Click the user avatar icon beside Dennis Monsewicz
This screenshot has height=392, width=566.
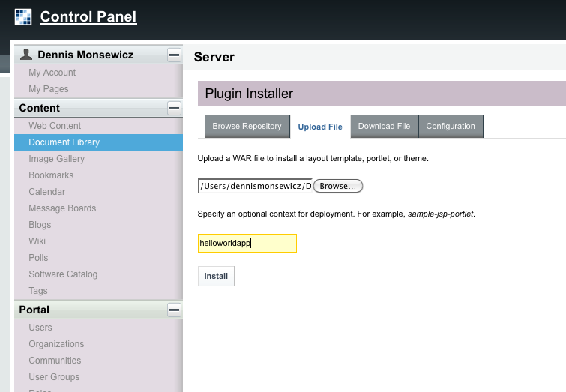[26, 54]
